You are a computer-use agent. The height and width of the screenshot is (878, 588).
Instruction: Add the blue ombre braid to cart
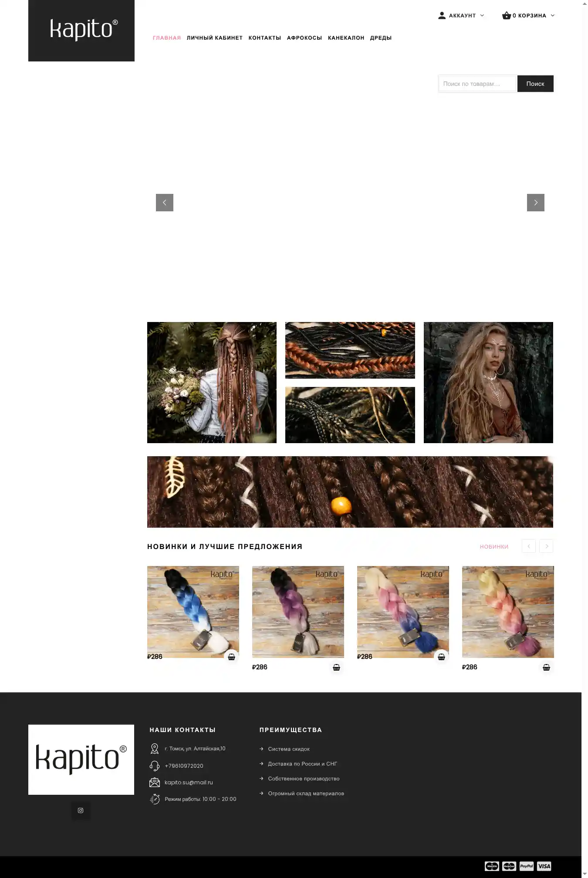pyautogui.click(x=232, y=657)
